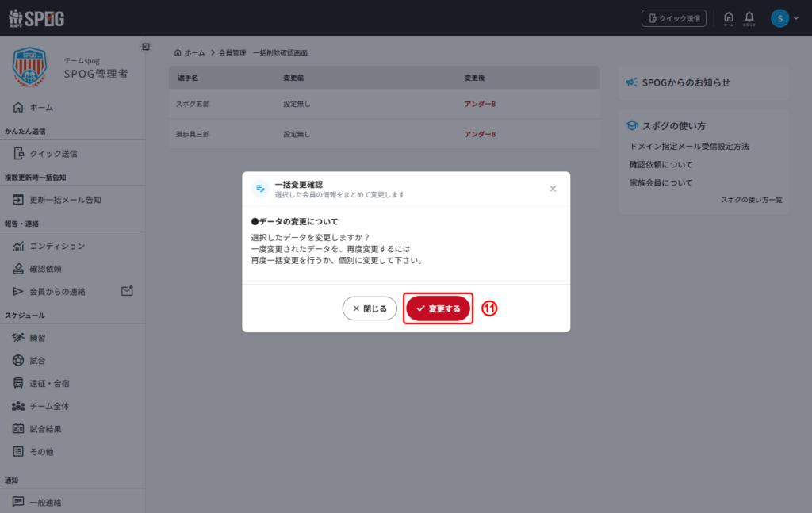Open the SPOG logo in header
This screenshot has height=513, width=812.
pyautogui.click(x=36, y=18)
